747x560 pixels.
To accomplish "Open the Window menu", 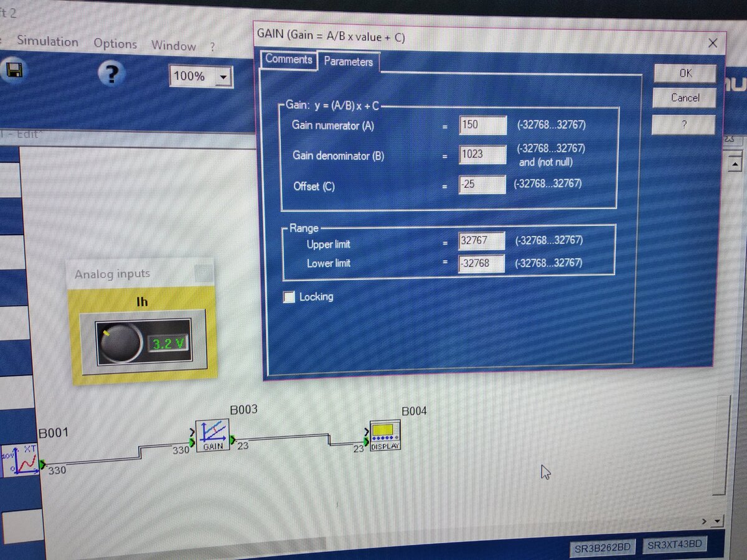I will point(173,45).
